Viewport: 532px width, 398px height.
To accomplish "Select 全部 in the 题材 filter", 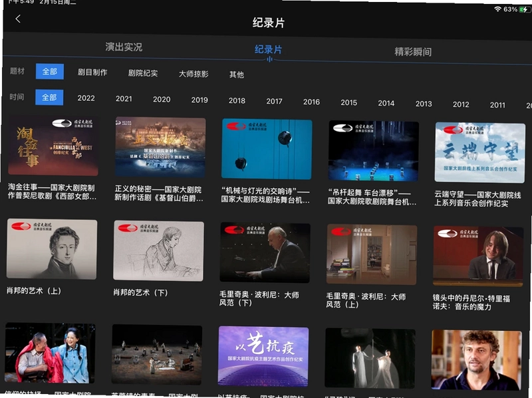I will pyautogui.click(x=49, y=72).
